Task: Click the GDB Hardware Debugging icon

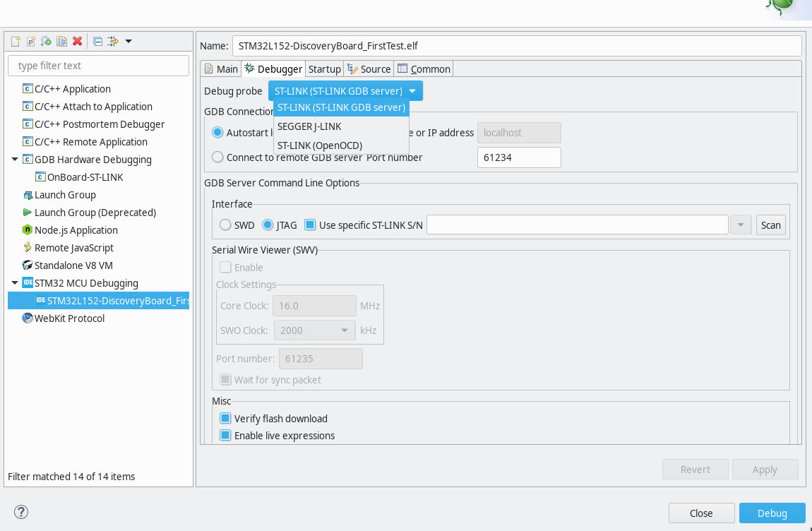Action: [x=28, y=159]
